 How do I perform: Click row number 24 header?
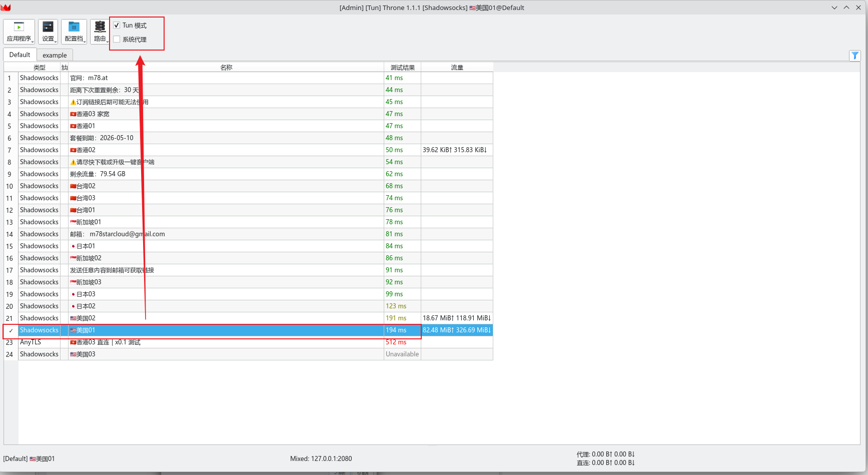(10, 354)
